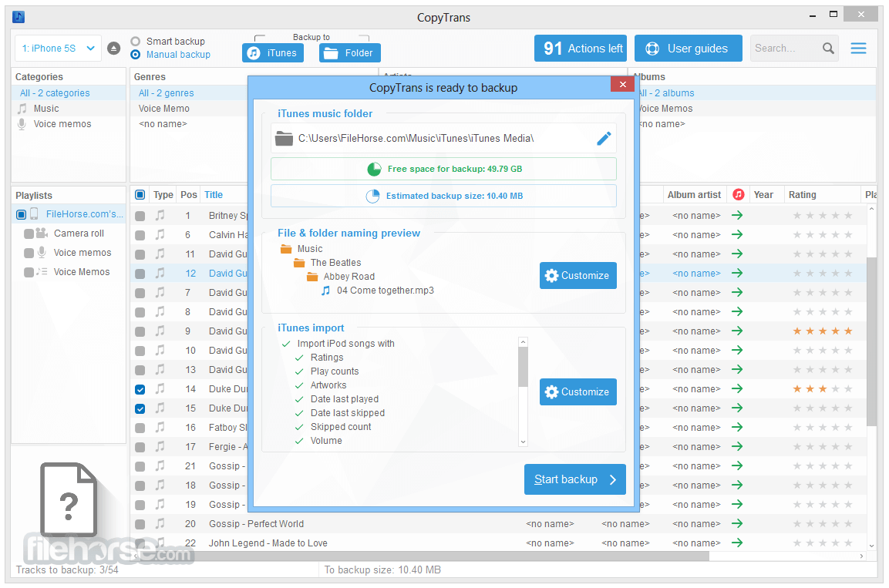Viewport: 889px width, 588px height.
Task: Uncheck track 15 Duke checkbox
Action: pos(140,408)
